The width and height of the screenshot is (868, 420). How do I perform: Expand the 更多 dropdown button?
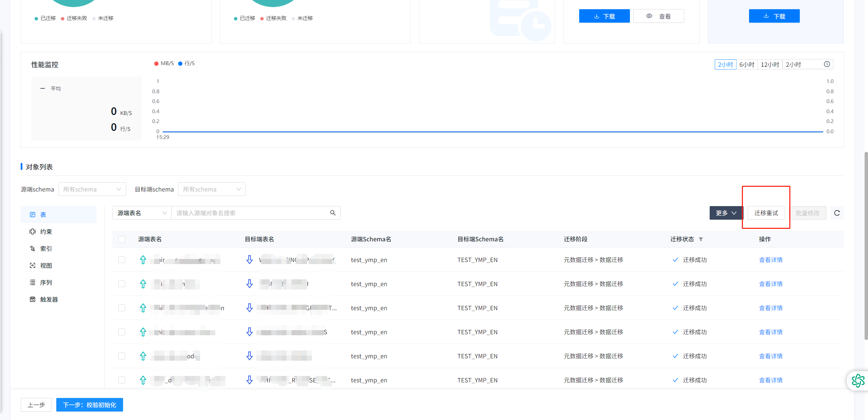coord(726,213)
